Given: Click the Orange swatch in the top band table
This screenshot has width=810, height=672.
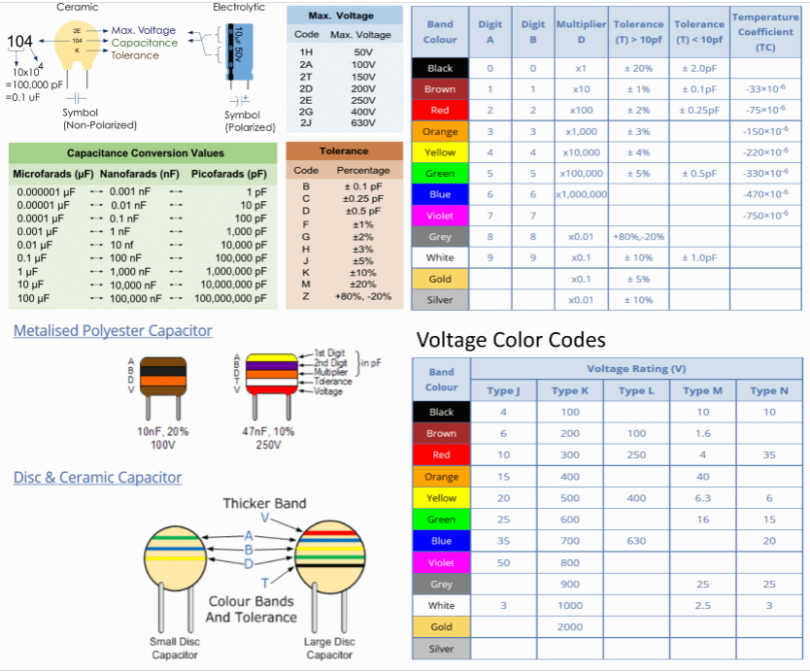Looking at the screenshot, I should point(440,131).
